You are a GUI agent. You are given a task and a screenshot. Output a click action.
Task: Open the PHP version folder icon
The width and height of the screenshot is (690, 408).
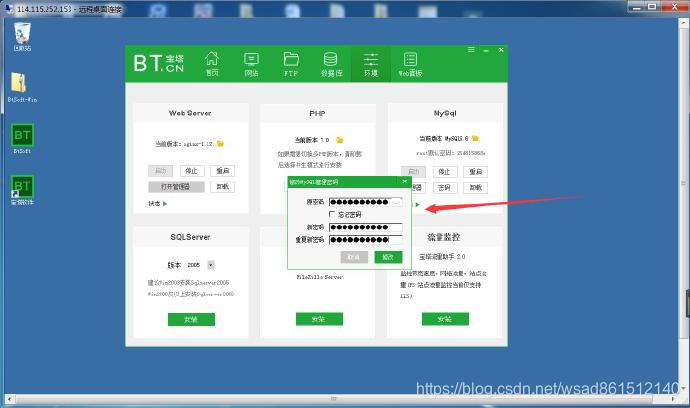tap(339, 140)
